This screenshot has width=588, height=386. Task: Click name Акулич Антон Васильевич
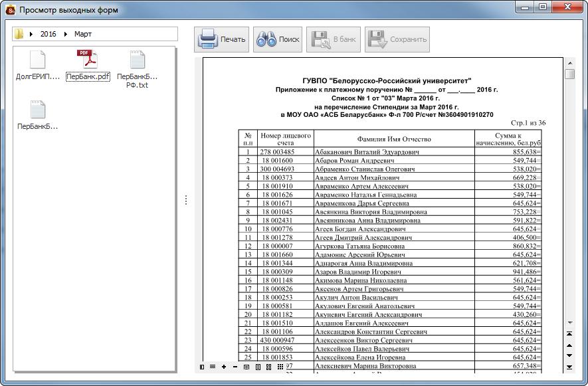(x=356, y=298)
